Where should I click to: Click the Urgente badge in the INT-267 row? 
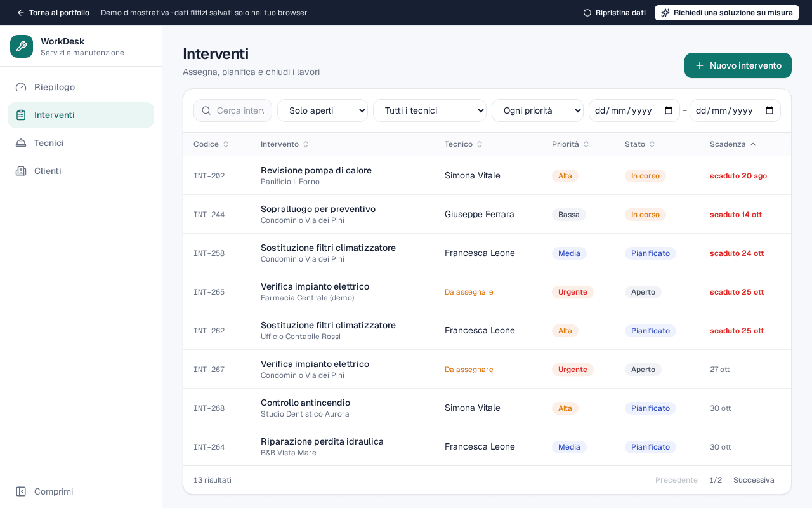573,370
